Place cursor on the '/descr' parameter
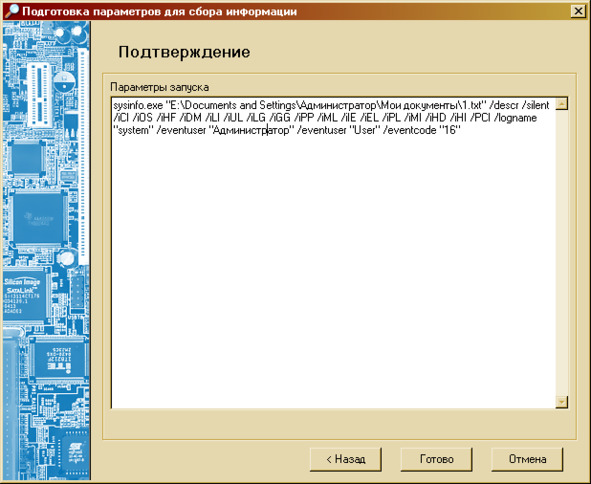 (x=504, y=105)
